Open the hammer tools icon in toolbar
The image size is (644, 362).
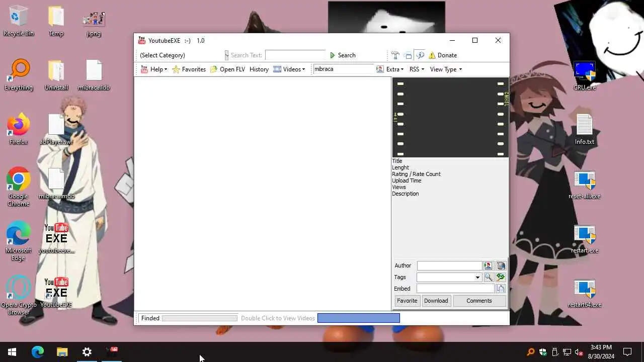(395, 55)
